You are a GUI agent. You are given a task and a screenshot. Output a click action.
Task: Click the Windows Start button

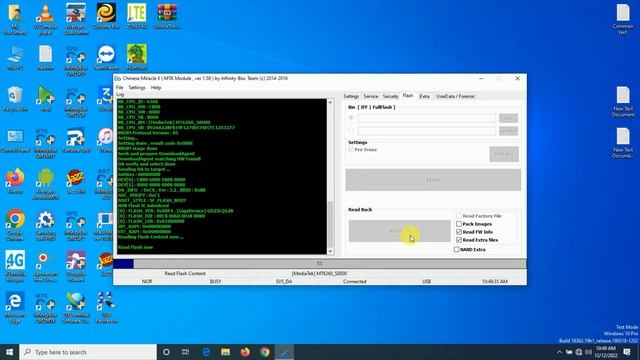[x=9, y=352]
